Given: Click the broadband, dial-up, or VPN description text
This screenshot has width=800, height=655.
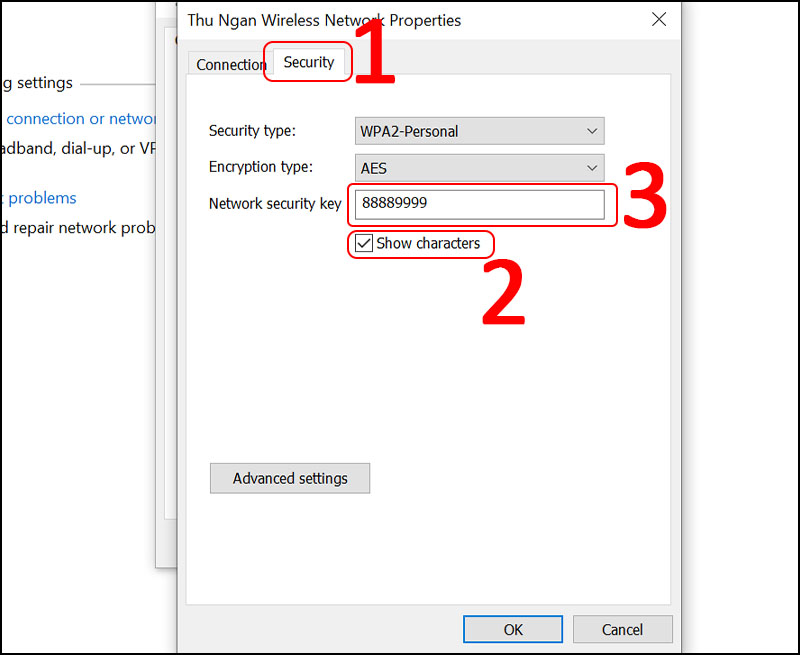Looking at the screenshot, I should point(78,148).
